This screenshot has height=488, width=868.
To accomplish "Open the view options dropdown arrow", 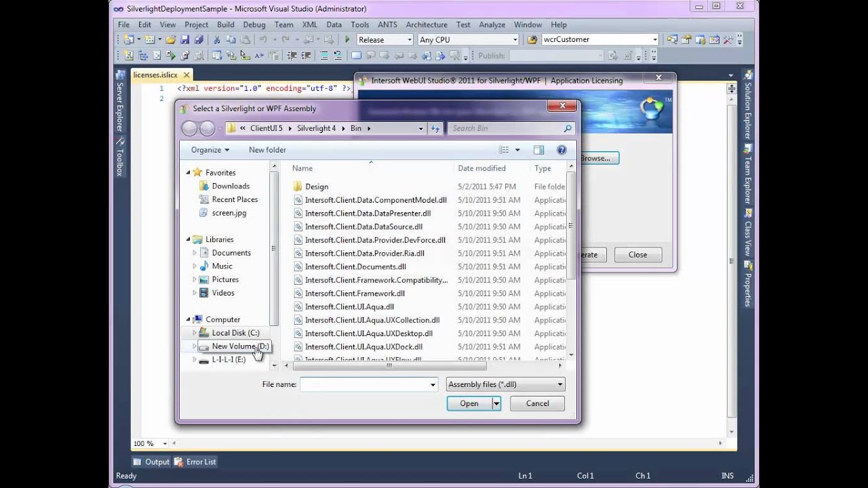I will pyautogui.click(x=517, y=150).
